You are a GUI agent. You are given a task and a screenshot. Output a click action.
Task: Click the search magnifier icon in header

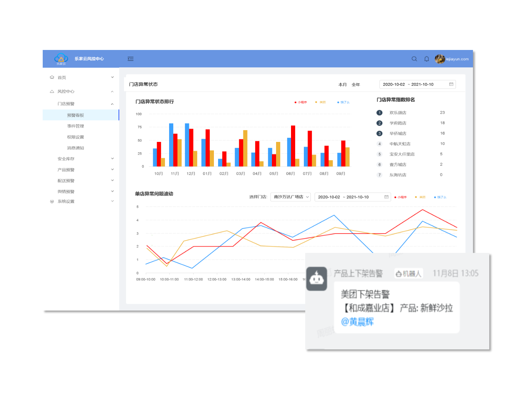(x=414, y=59)
